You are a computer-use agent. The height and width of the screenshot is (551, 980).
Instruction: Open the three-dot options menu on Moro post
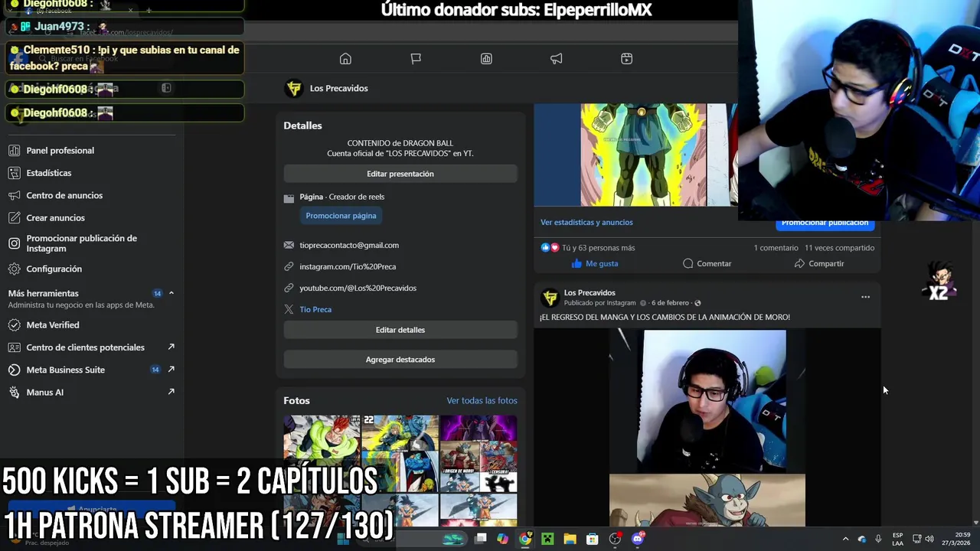865,297
